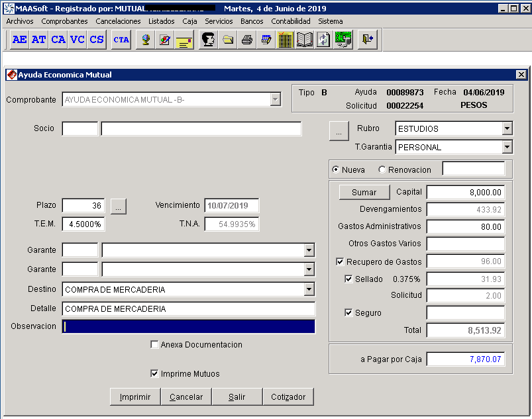Image resolution: width=532 pixels, height=419 pixels.
Task: Open the Rubro dropdown showing ESTUDIOS
Action: click(x=507, y=128)
